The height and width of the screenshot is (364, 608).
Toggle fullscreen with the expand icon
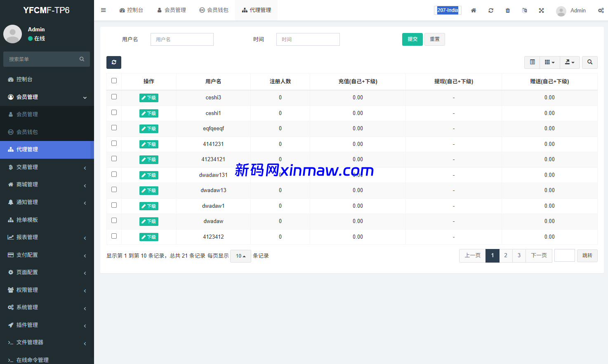click(x=541, y=10)
